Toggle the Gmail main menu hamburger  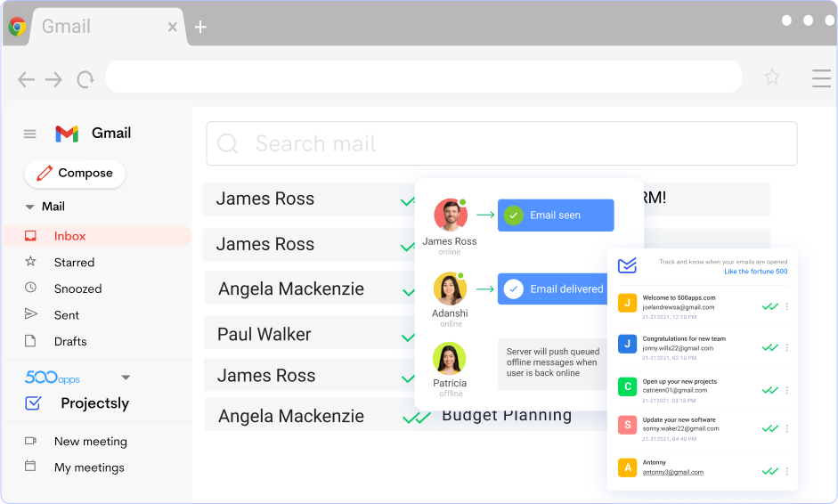tap(30, 134)
